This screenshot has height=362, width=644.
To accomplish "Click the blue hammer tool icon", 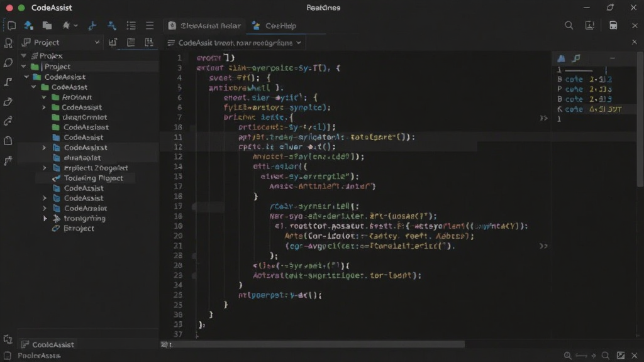I will point(112,25).
